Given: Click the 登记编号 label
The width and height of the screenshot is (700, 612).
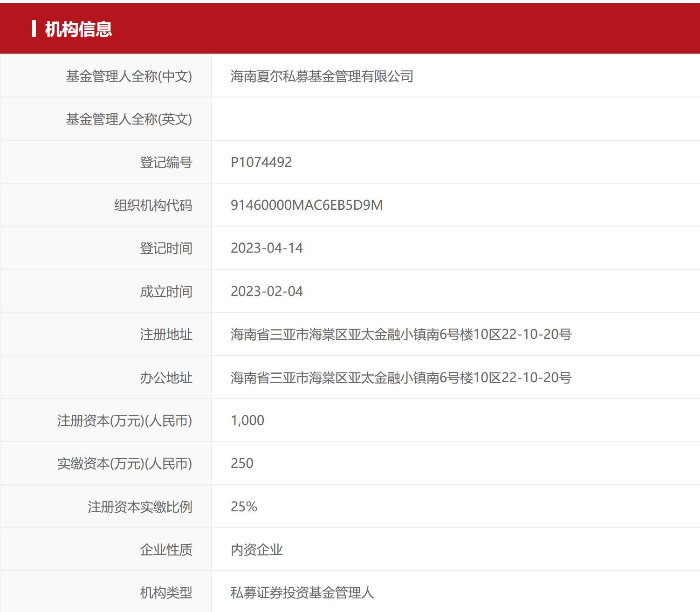Looking at the screenshot, I should [166, 162].
